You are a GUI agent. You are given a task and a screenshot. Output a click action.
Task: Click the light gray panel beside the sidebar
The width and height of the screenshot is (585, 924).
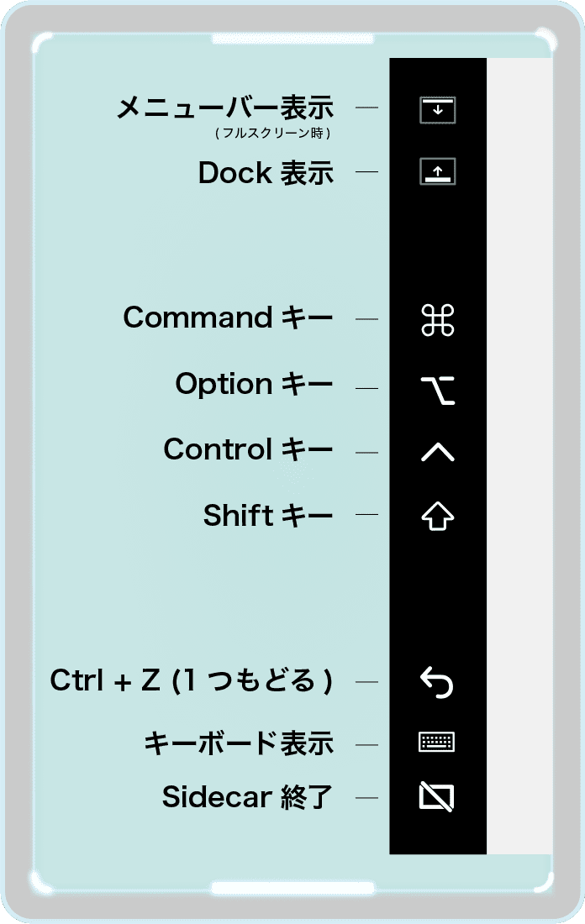point(519,455)
